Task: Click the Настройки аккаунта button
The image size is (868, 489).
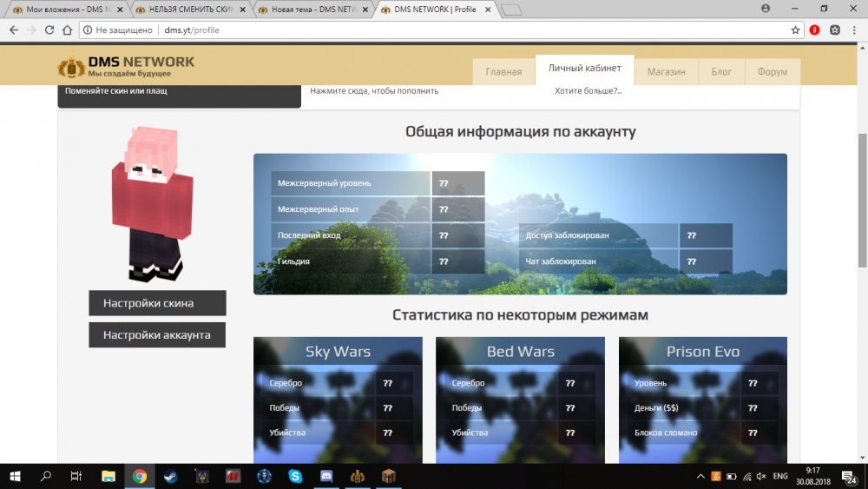Action: [x=157, y=334]
